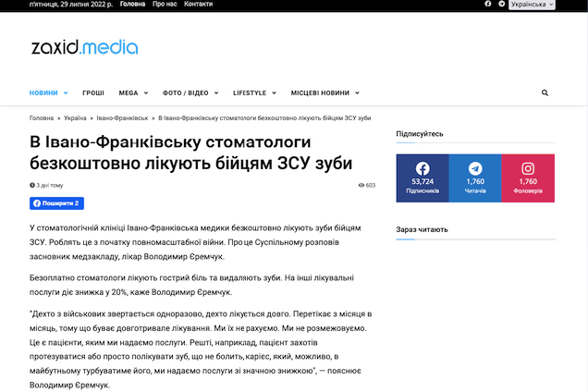Open the search magnifier icon
The width and height of the screenshot is (588, 392).
pyautogui.click(x=545, y=93)
